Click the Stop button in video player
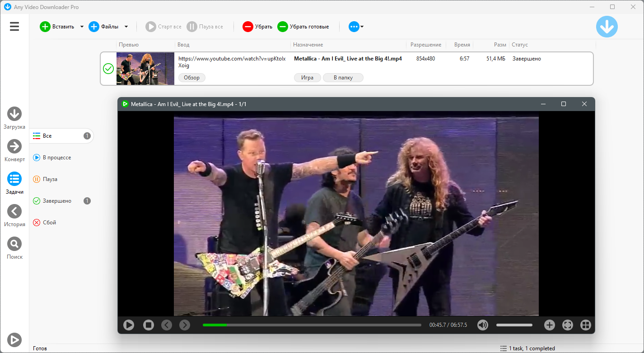 (149, 325)
